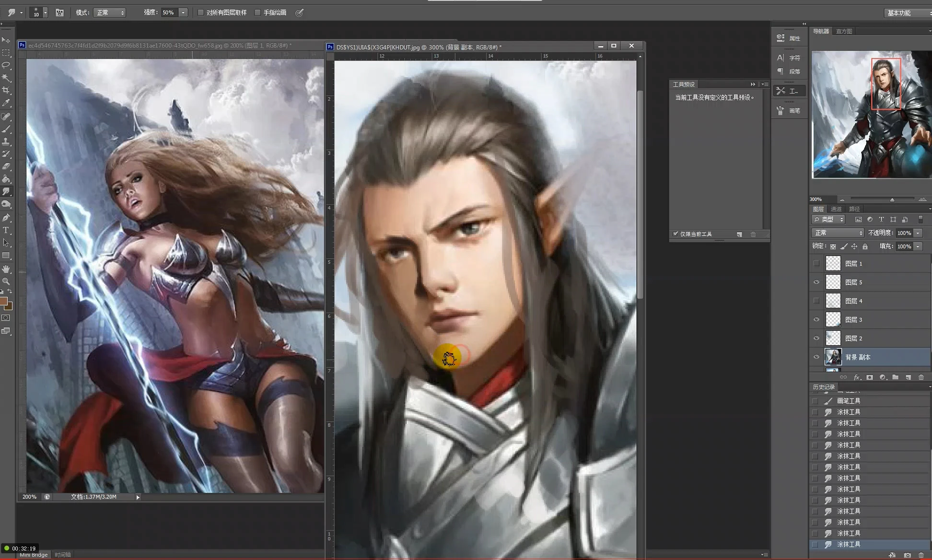Open brush panel toggle icon in options bar
932x560 pixels.
[x=59, y=13]
